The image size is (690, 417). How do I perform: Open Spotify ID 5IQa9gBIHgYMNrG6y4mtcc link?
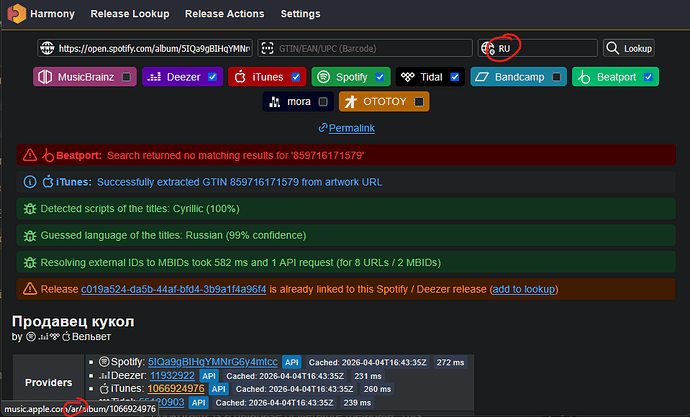[x=213, y=362]
